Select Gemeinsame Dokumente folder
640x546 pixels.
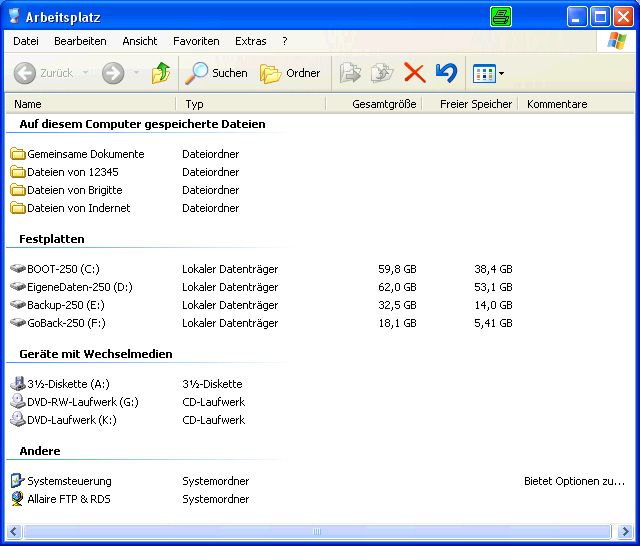pos(85,154)
